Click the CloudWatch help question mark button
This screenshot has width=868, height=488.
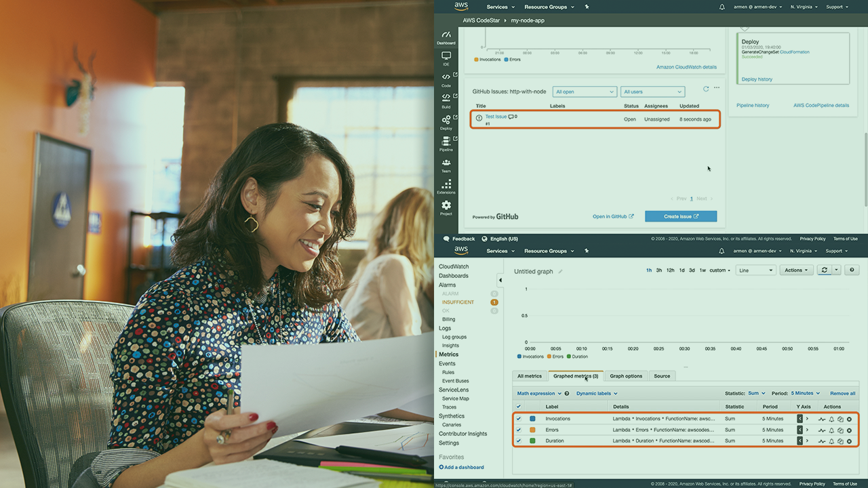852,270
